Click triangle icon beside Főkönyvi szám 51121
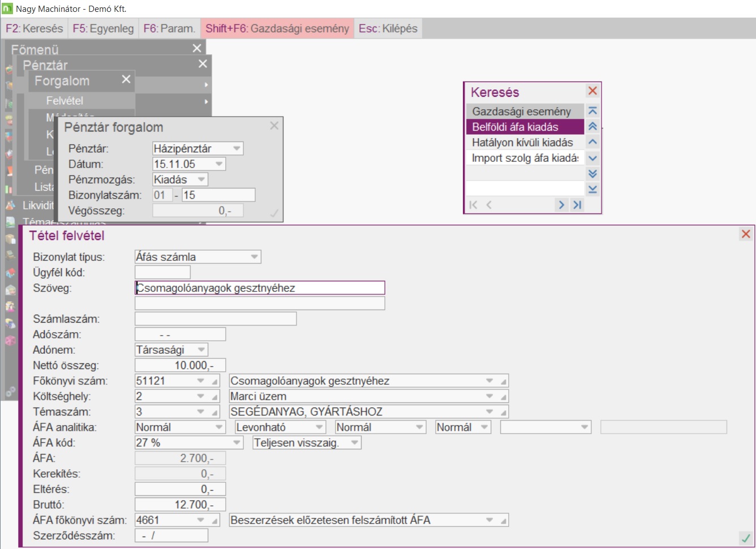The height and width of the screenshot is (549, 756). coord(215,381)
